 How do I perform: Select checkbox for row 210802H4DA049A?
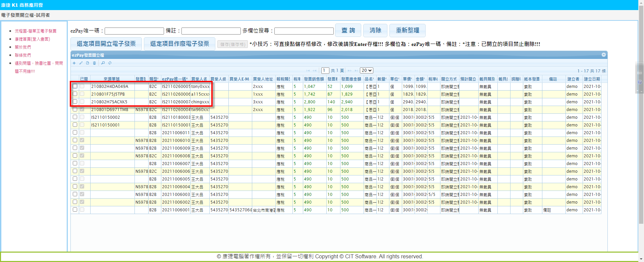[75, 86]
